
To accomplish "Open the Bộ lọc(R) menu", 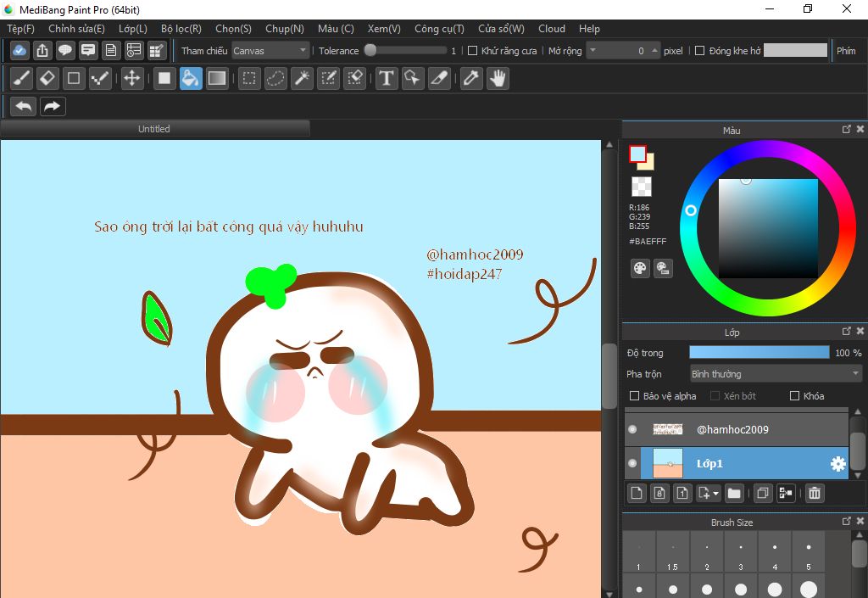I will [181, 29].
